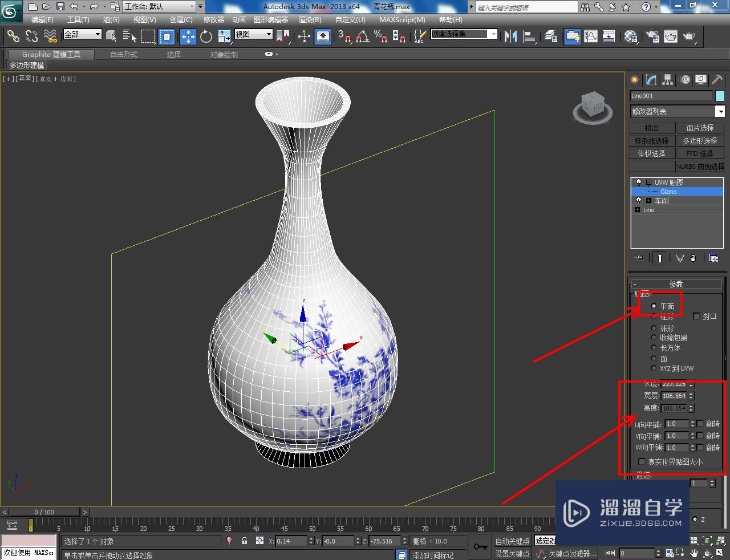Viewport: 730px width, 560px height.
Task: Switch to Hierarchy command panel
Action: coord(668,80)
